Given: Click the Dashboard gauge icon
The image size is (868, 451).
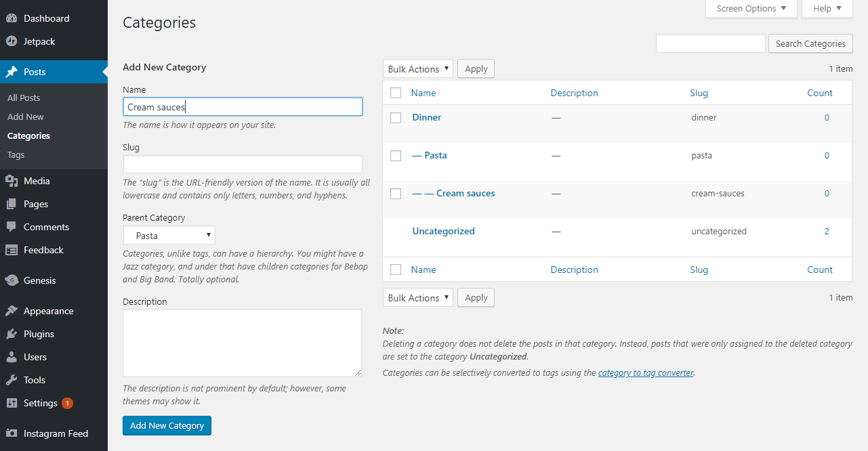Looking at the screenshot, I should click(x=12, y=18).
